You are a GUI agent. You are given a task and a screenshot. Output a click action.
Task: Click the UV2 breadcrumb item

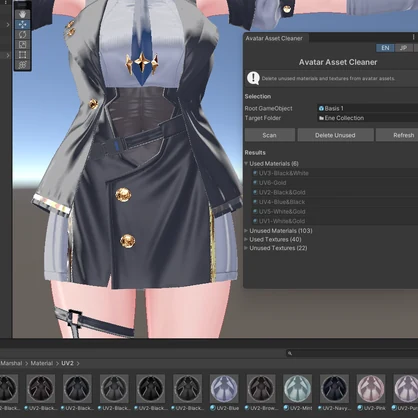67,363
